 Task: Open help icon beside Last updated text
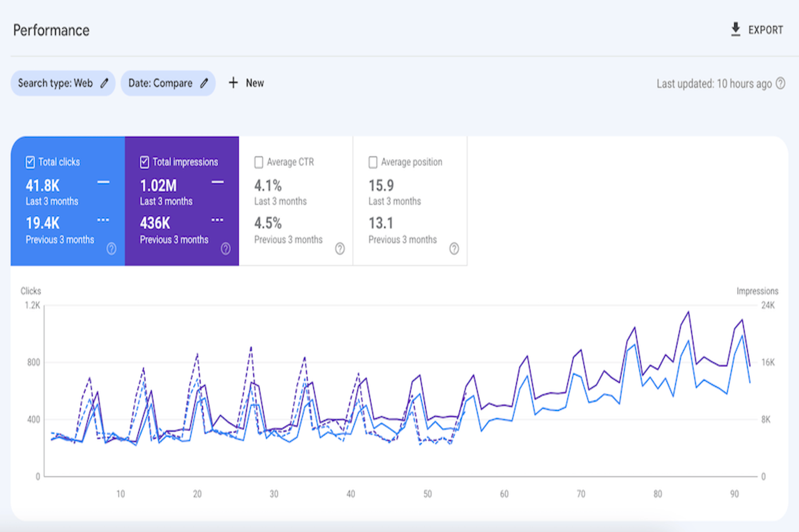780,84
